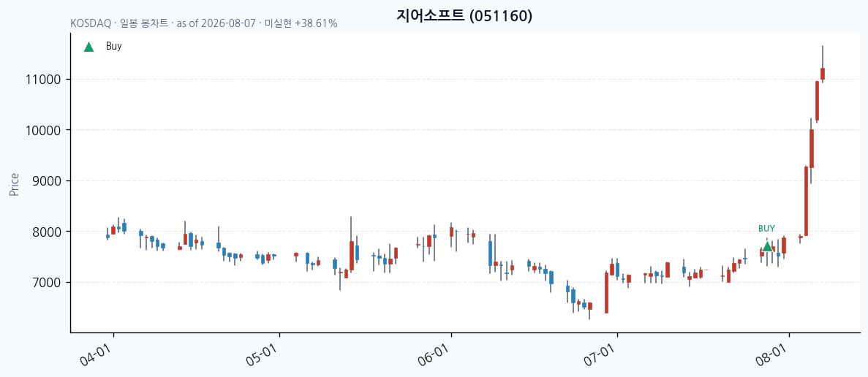Viewport: 868px width, 377px height.
Task: Click the x-axis date label 07-01
Action: coord(598,355)
